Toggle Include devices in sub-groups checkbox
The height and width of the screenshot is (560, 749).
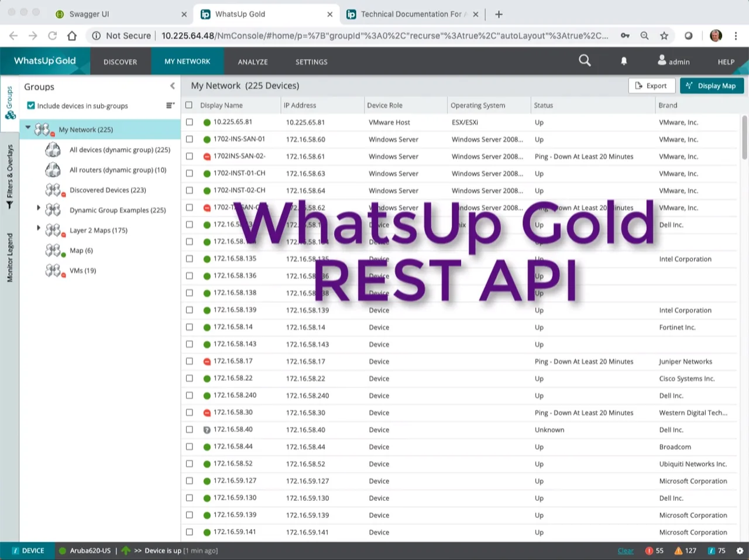31,105
